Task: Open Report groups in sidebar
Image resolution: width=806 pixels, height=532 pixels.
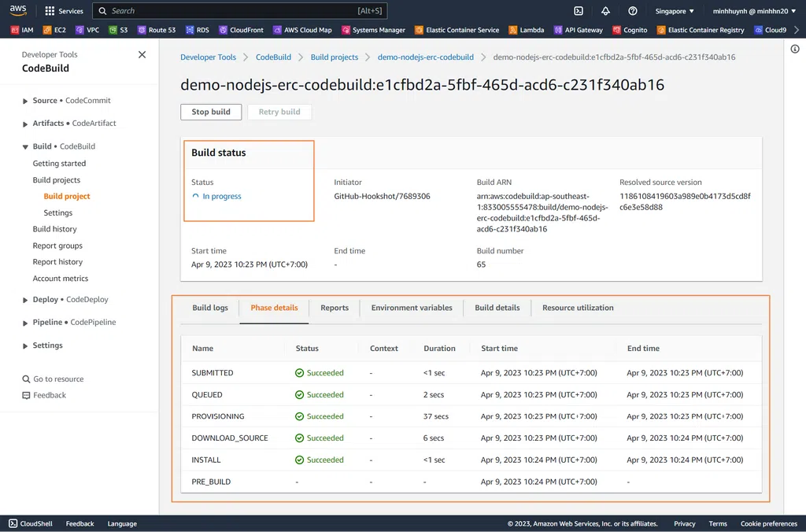Action: tap(57, 246)
